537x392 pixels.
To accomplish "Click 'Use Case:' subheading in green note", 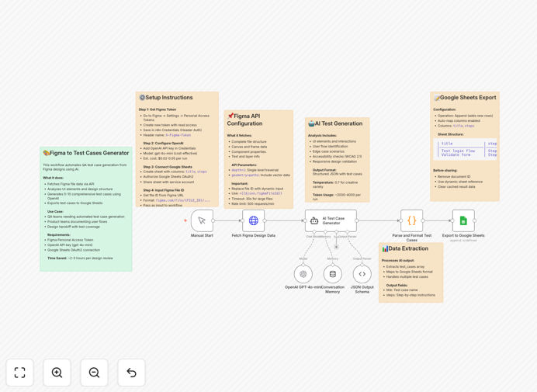I will coord(55,211).
